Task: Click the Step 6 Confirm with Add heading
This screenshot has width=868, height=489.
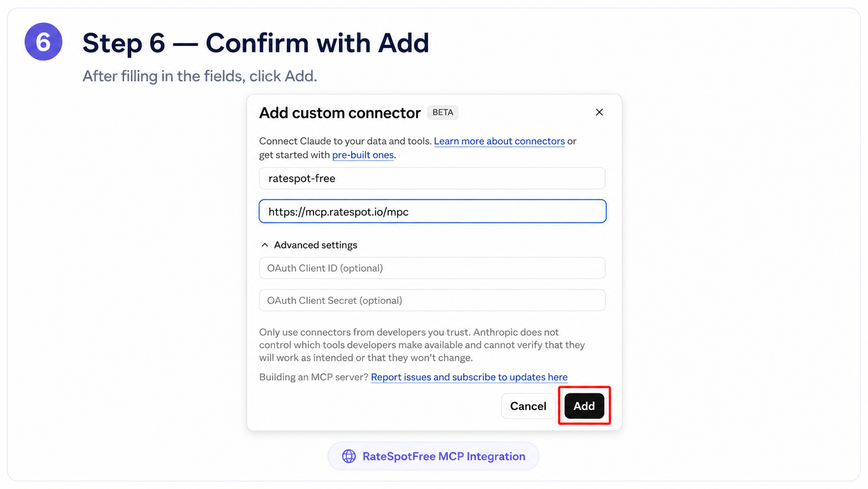Action: [x=256, y=43]
